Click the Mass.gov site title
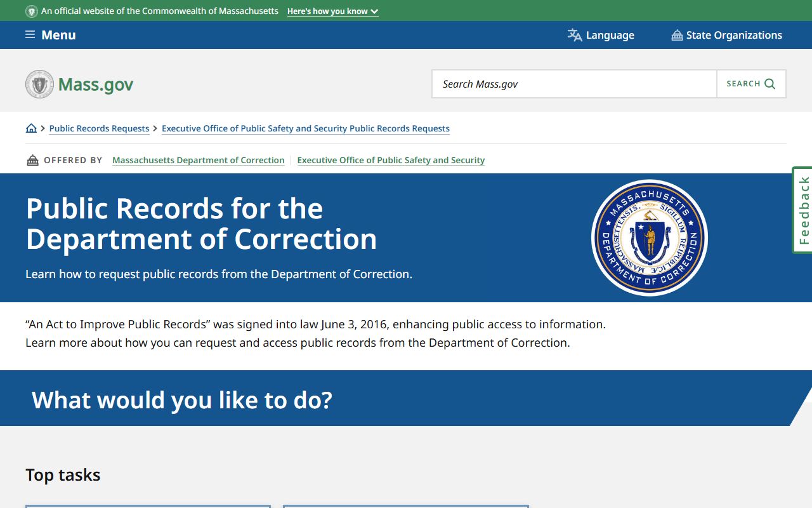812x508 pixels. coord(96,84)
